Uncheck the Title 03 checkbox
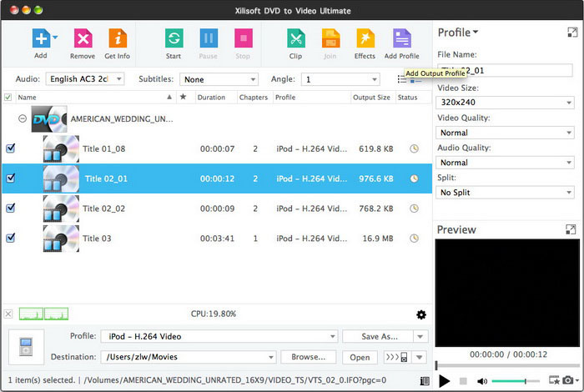 click(x=10, y=238)
